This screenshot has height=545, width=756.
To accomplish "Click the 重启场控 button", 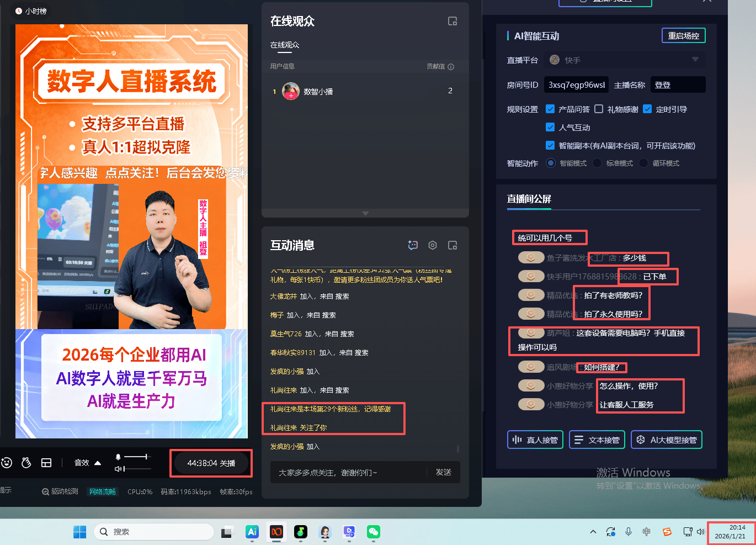I will (x=683, y=36).
